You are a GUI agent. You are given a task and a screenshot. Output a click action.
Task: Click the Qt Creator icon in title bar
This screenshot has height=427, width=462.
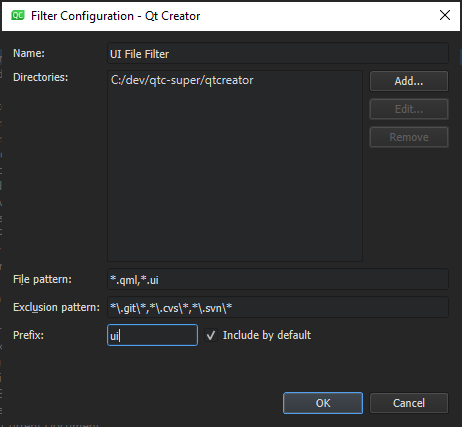point(18,16)
